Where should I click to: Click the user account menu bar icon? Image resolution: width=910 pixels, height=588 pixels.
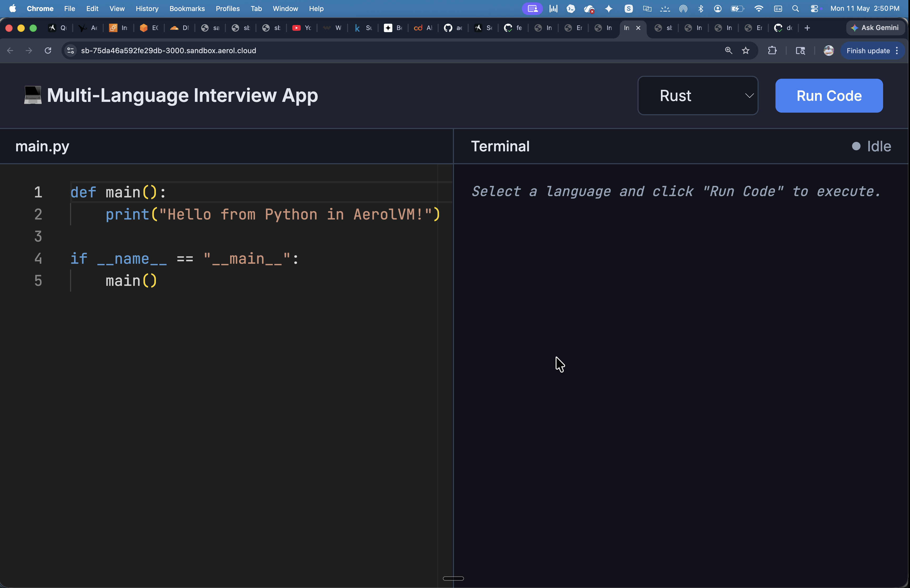click(718, 8)
